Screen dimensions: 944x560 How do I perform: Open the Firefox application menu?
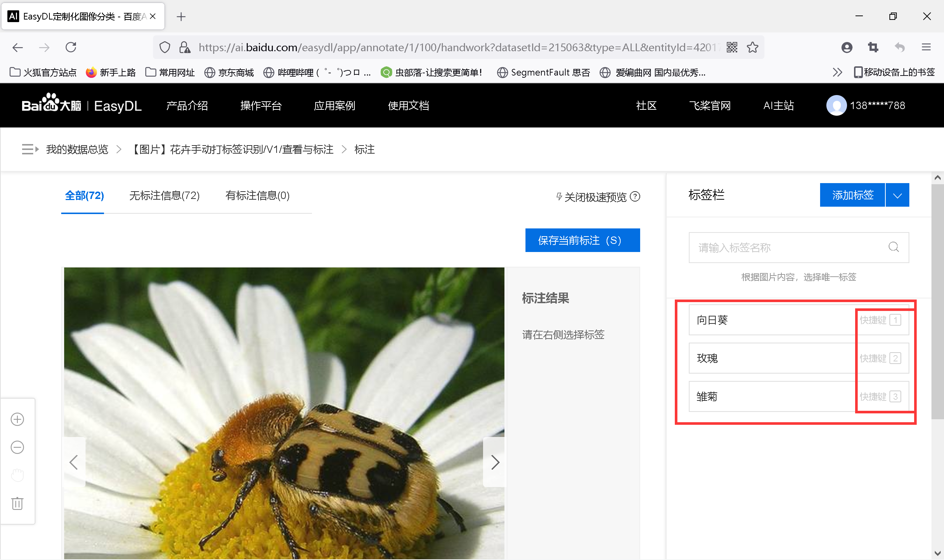tap(927, 47)
